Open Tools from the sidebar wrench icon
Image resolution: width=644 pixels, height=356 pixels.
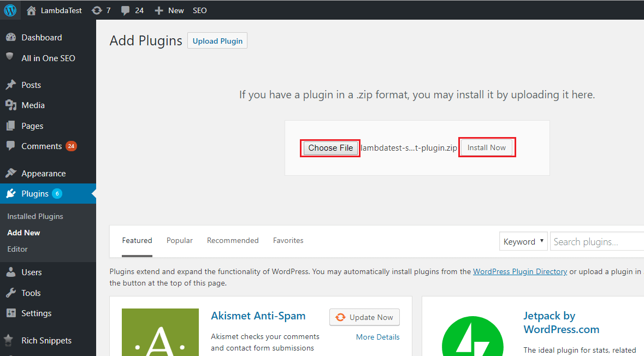12,293
